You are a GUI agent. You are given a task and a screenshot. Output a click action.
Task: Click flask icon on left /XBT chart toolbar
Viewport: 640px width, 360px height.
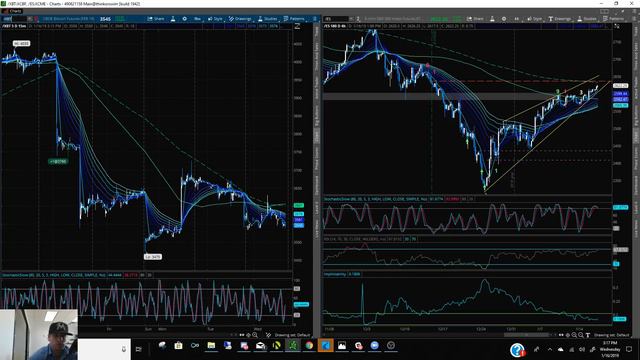coord(173,19)
